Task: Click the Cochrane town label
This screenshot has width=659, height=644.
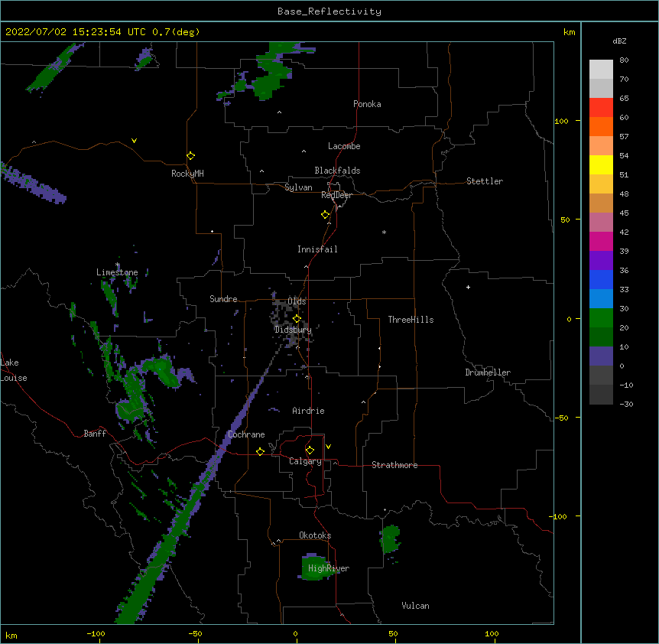Action: click(246, 434)
